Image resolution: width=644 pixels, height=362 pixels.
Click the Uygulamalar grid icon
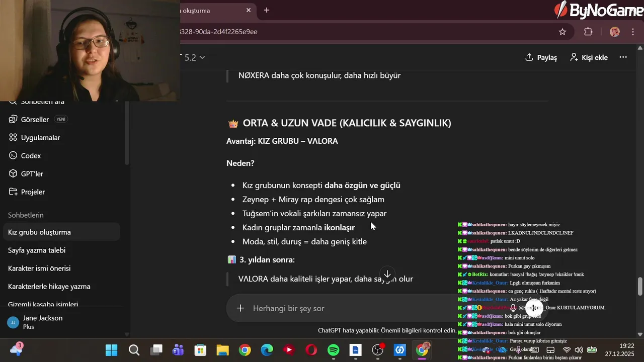(x=13, y=137)
